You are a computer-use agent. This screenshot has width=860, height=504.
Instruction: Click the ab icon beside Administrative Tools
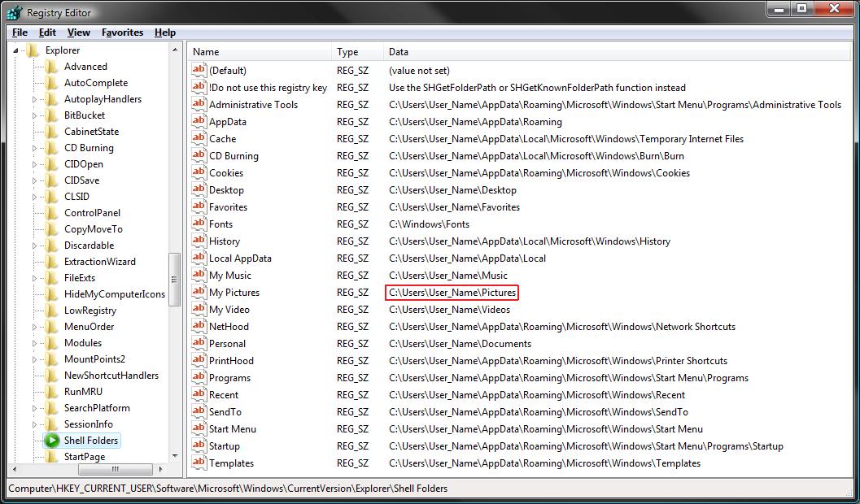point(199,104)
